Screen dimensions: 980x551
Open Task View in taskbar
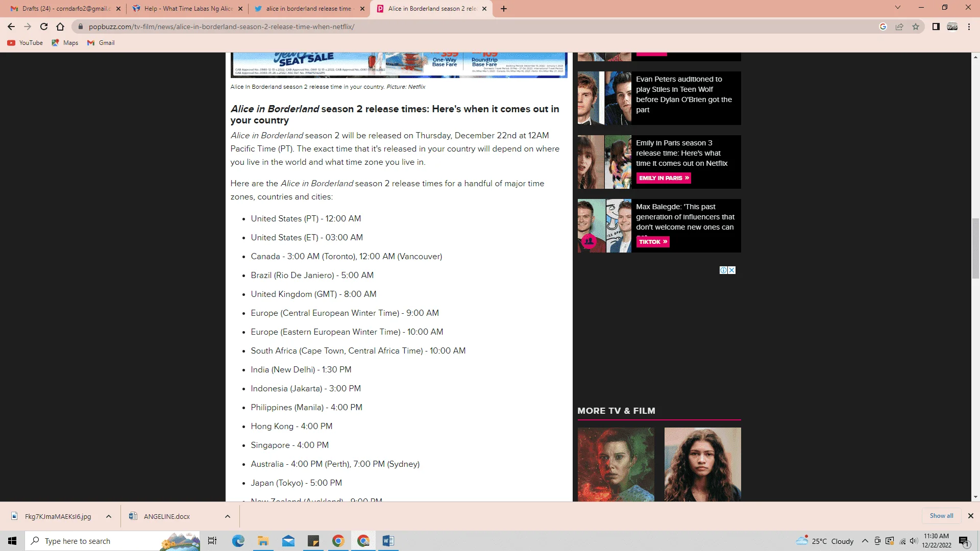212,541
